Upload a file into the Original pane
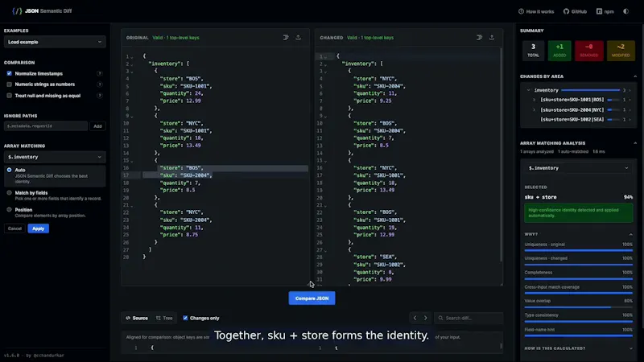Viewport: 644px width, 362px height. click(298, 37)
